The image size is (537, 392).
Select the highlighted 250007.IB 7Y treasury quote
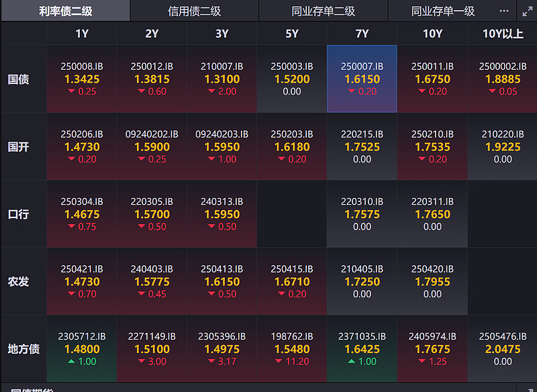362,79
